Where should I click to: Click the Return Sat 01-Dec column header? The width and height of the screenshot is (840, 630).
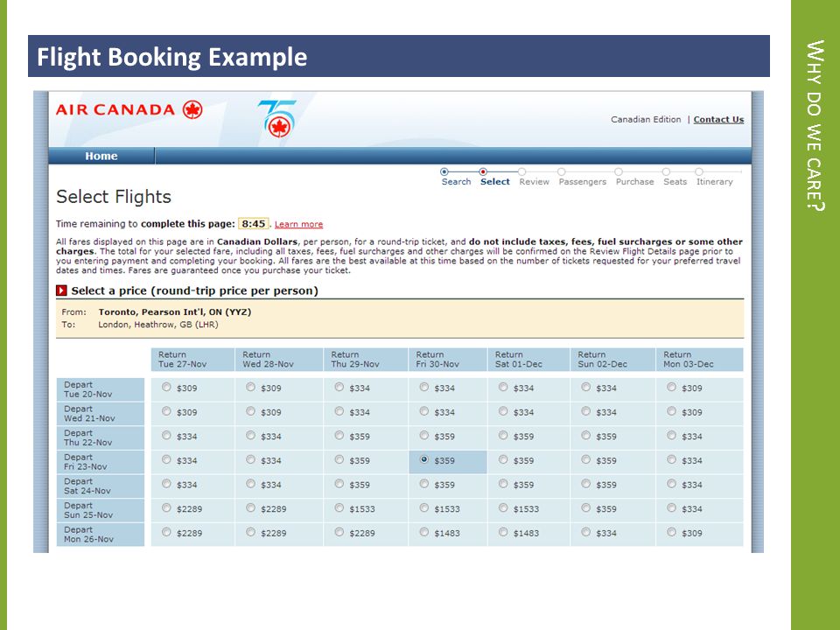tap(528, 360)
